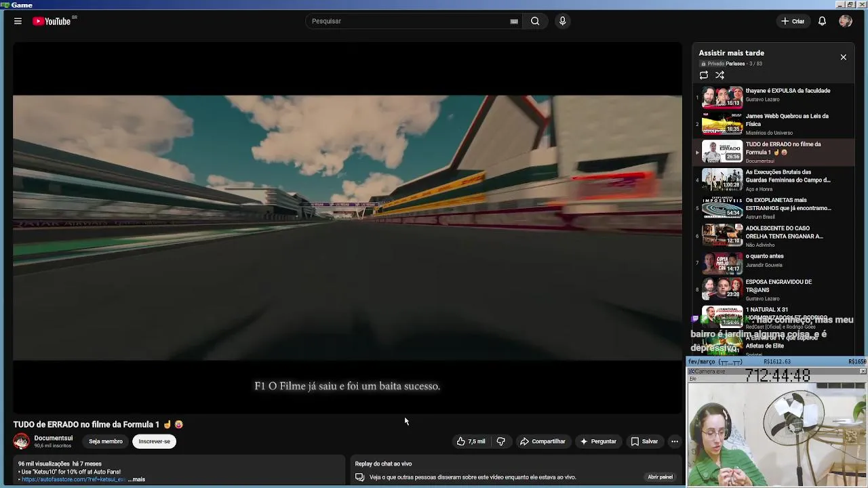868x488 pixels.
Task: Click Abrir painel for chat replay
Action: 660,477
